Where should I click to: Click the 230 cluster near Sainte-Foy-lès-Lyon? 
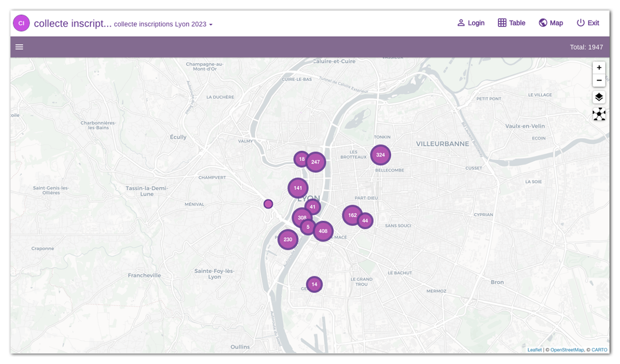(288, 240)
